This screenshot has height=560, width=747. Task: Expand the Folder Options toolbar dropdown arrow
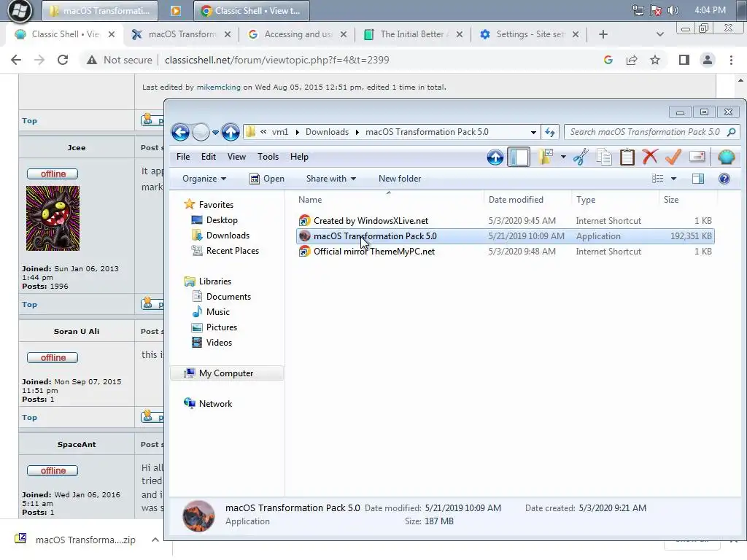(x=563, y=157)
